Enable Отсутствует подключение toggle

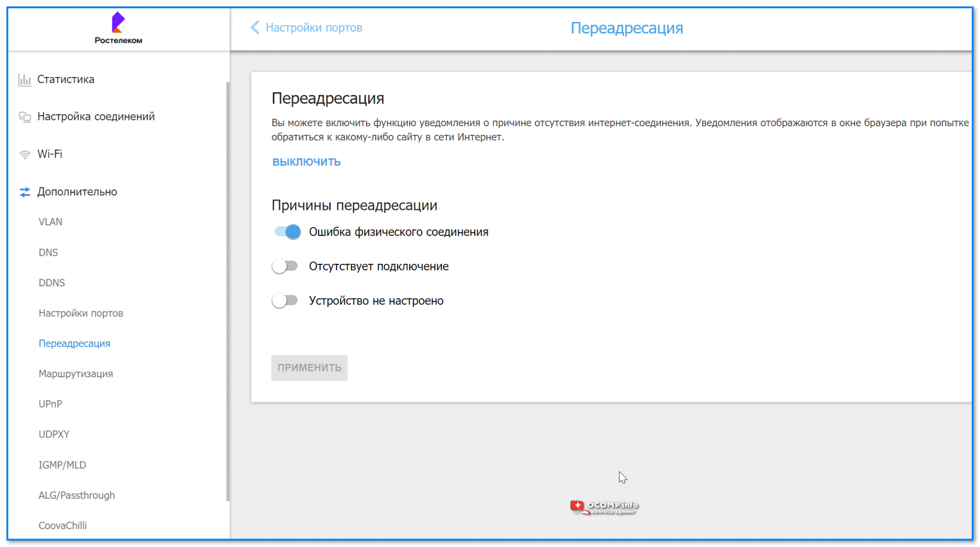point(285,266)
